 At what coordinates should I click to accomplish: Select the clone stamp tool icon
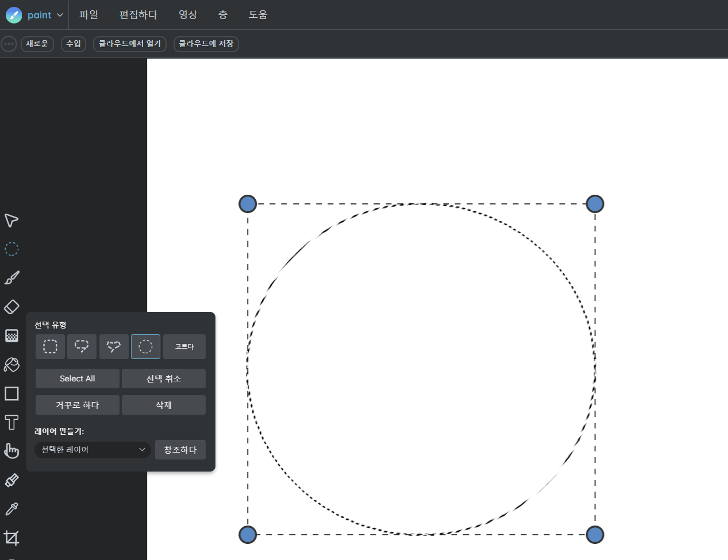[x=11, y=480]
